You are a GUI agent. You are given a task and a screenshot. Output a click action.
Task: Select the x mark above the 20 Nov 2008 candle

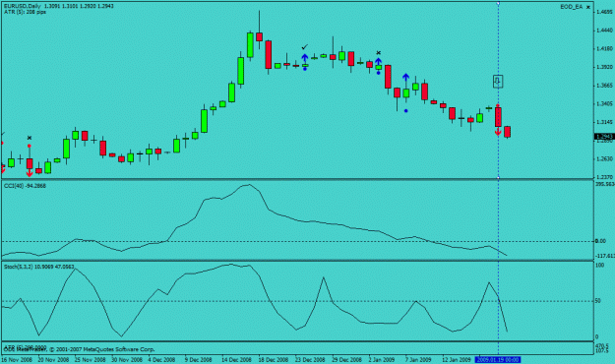(30, 138)
